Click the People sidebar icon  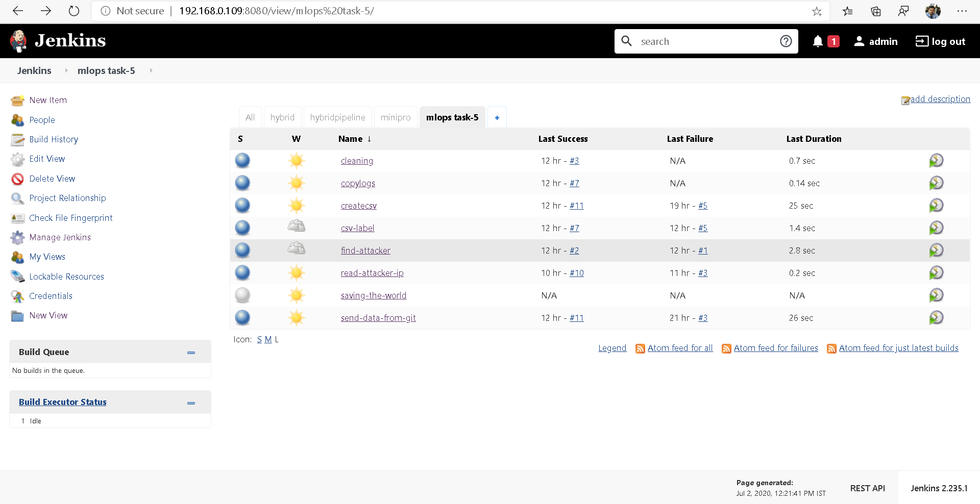point(17,120)
